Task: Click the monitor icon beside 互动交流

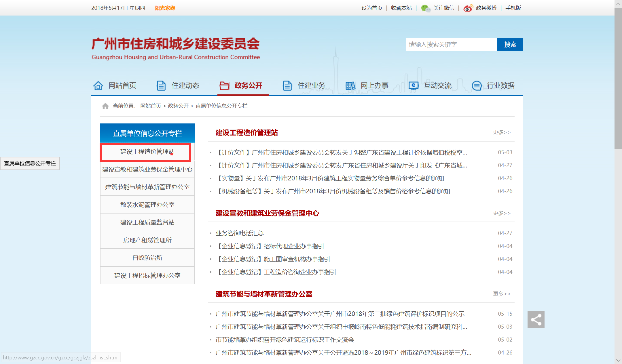Action: 414,85
